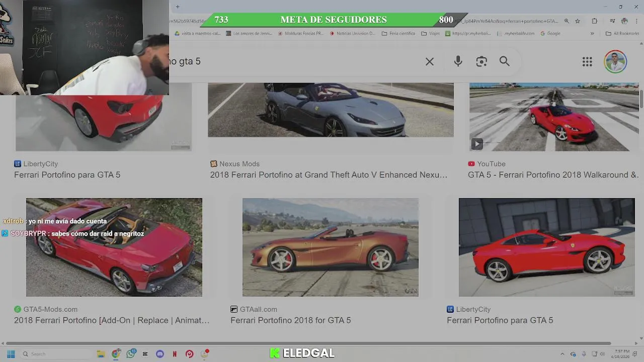
Task: Open the Chrome extensions puzzle icon
Action: pyautogui.click(x=594, y=21)
